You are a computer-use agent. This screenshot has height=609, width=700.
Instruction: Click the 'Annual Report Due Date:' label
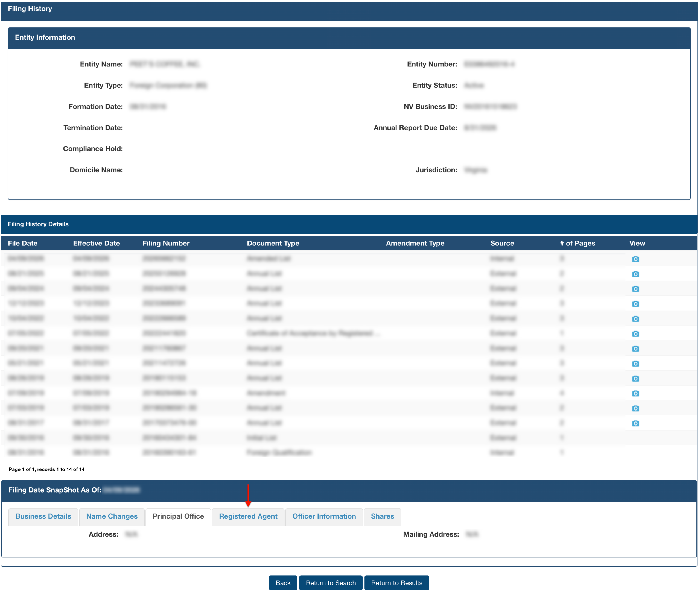(415, 128)
